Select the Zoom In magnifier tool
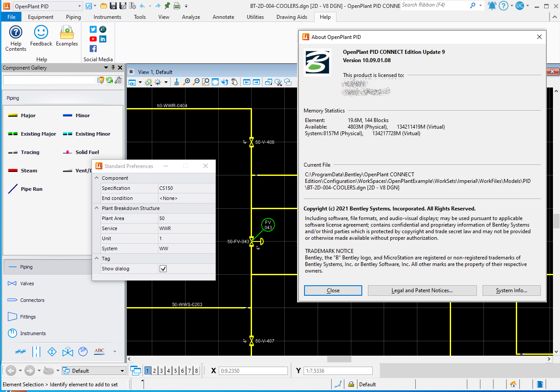 187,82
